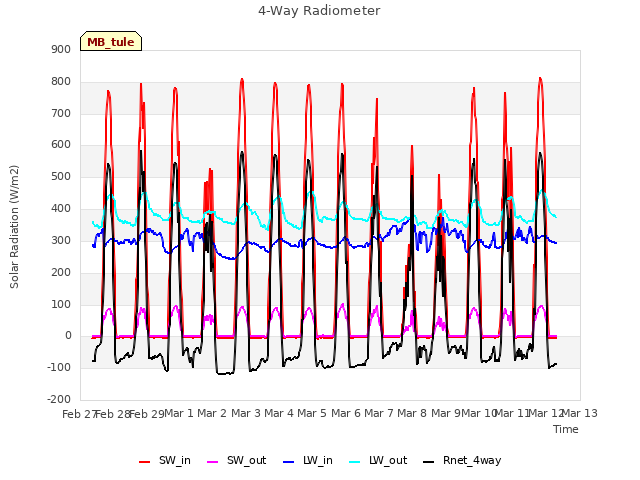Click the Mar 4 x-axis label
Image resolution: width=640 pixels, height=480 pixels.
coord(279,413)
